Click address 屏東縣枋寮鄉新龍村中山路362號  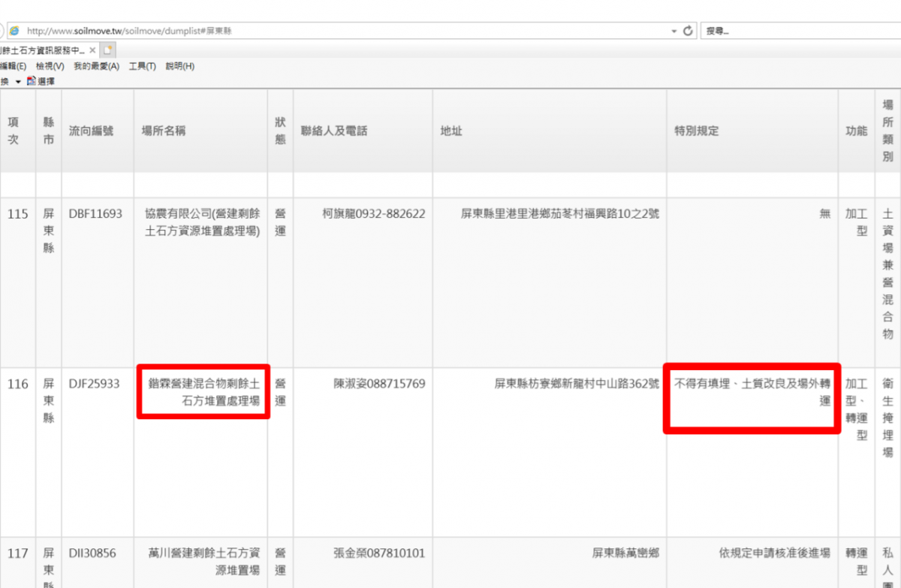point(577,384)
